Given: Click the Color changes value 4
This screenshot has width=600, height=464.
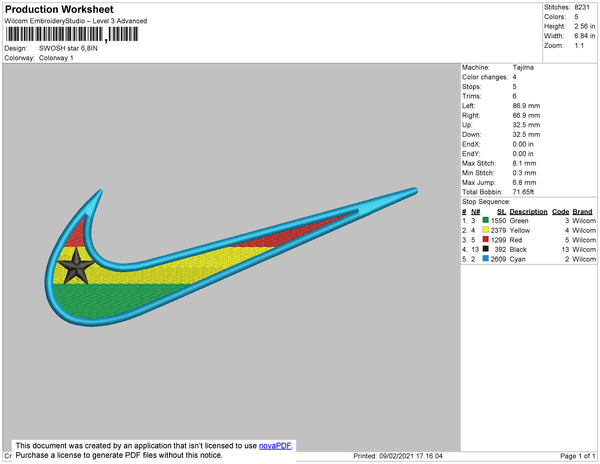Looking at the screenshot, I should click(x=515, y=77).
